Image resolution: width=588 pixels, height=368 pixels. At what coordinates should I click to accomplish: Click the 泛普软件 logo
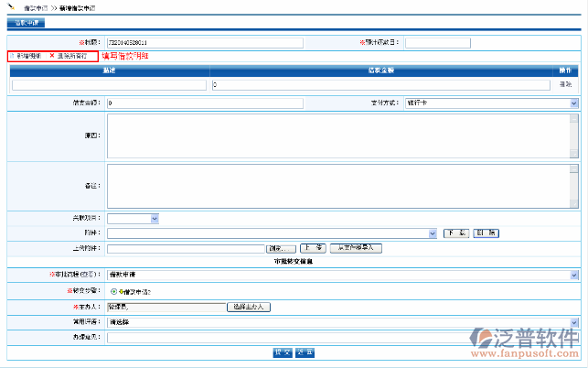click(525, 343)
